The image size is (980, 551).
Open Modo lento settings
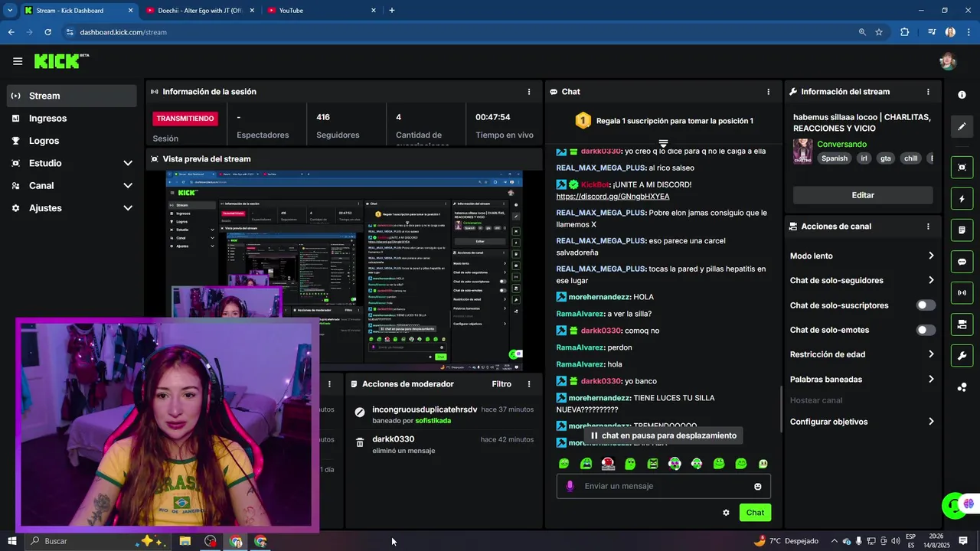click(x=862, y=256)
